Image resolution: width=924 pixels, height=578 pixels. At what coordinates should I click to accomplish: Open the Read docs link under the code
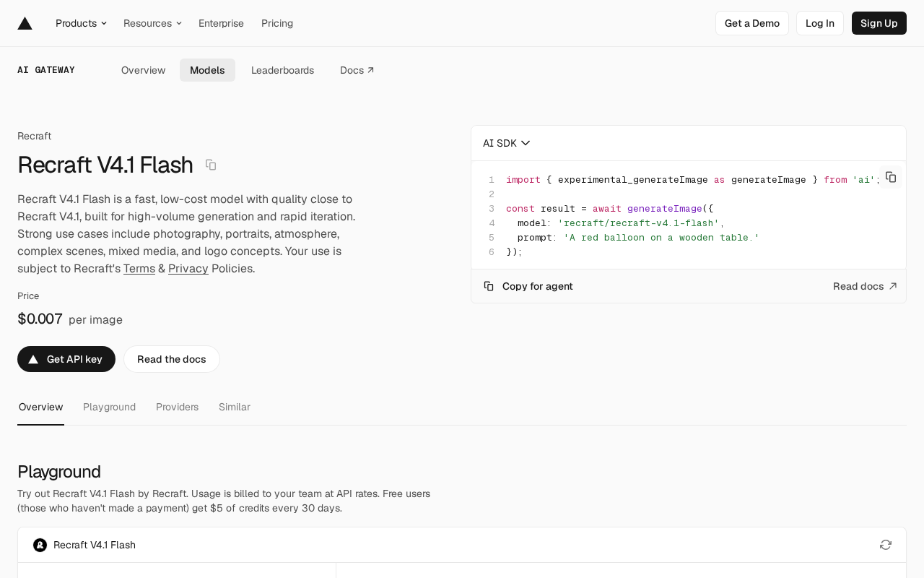[x=865, y=286]
